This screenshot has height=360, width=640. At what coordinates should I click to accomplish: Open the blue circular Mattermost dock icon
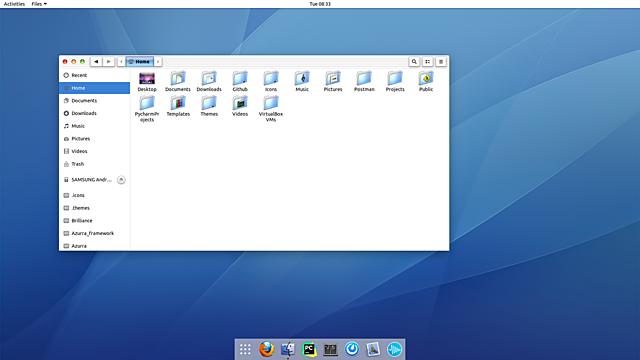(351, 349)
